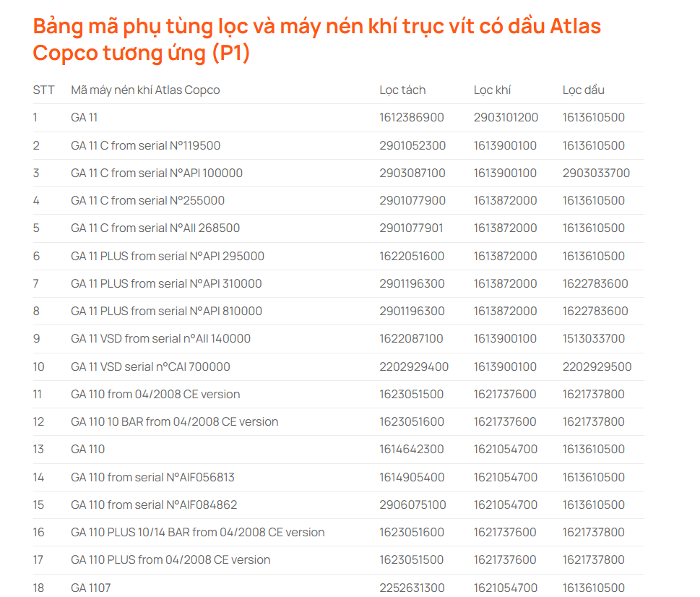Click oil filter code 1513033700

point(594,339)
